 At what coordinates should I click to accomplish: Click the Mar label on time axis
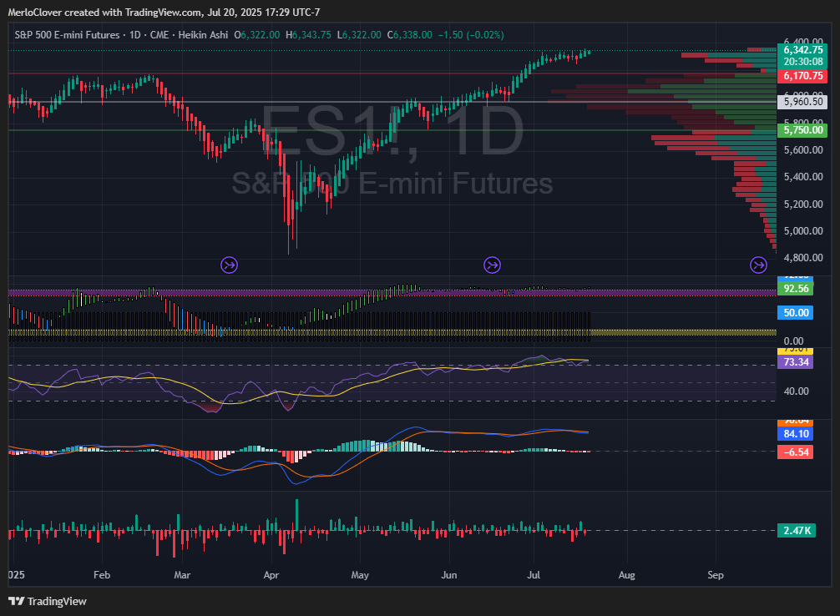pos(182,575)
